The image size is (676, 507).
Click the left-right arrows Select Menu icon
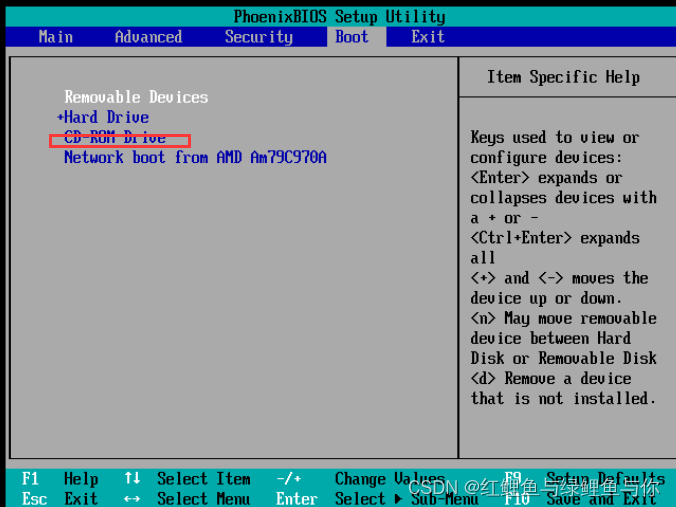[x=132, y=499]
